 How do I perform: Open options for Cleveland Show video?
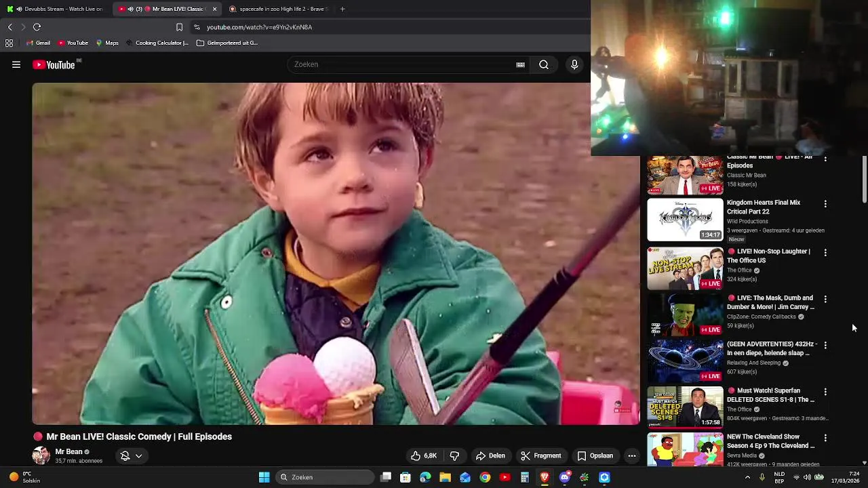tap(825, 438)
